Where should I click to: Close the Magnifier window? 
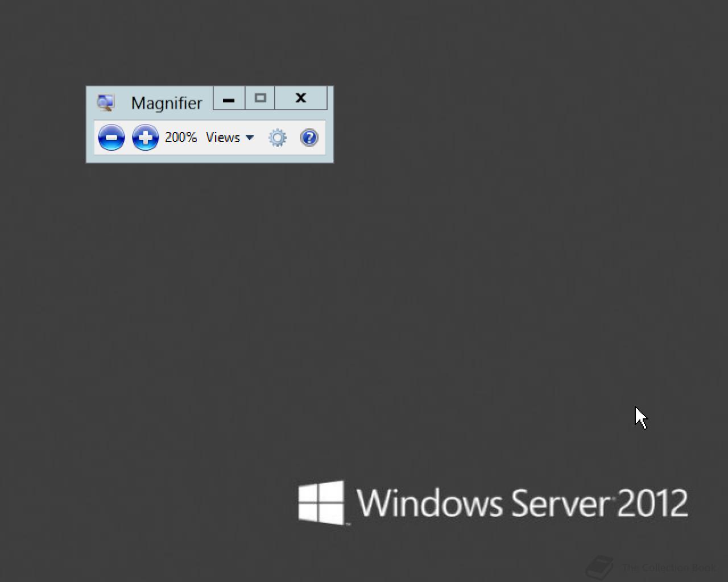pos(301,98)
